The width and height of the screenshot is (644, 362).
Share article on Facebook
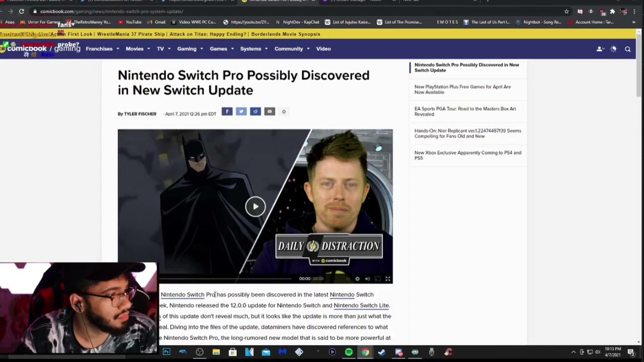[x=227, y=111]
